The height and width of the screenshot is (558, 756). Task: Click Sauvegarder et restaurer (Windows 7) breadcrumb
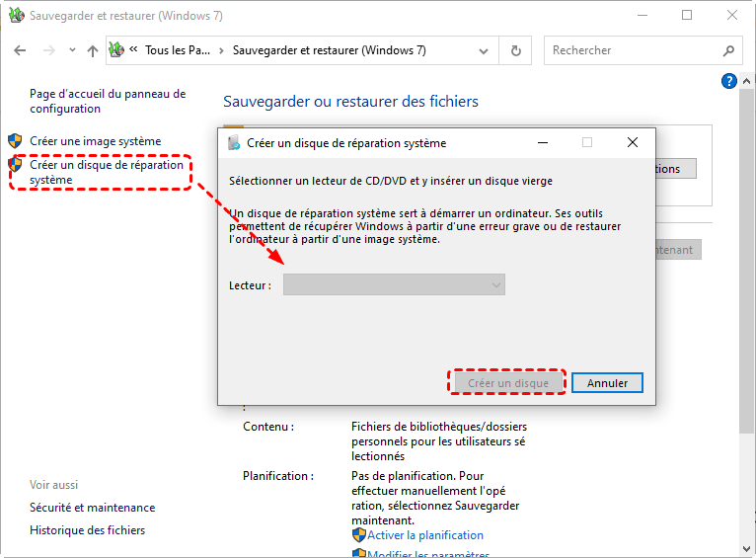(x=330, y=50)
